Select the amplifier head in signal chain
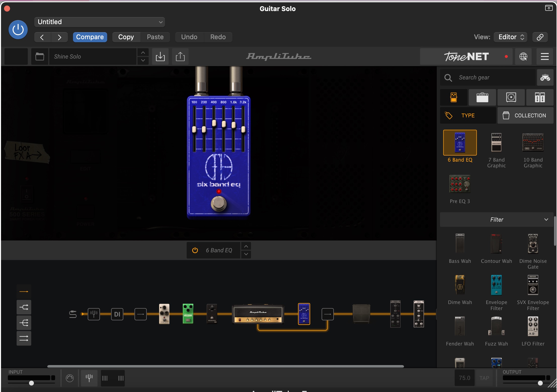The image size is (557, 392). [258, 314]
